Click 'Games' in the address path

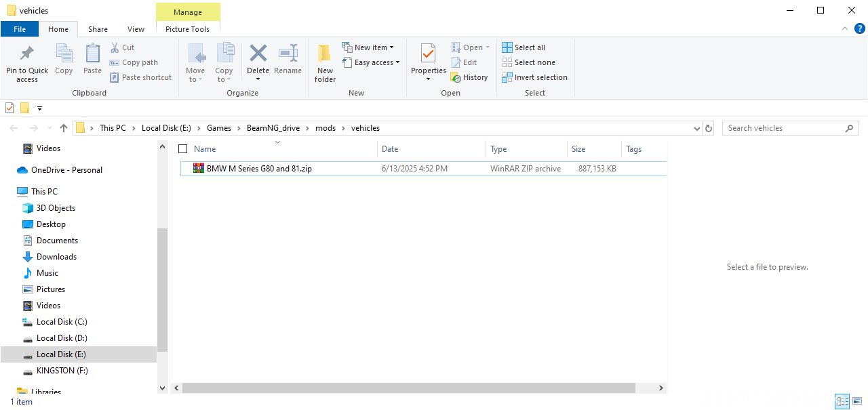click(x=219, y=128)
